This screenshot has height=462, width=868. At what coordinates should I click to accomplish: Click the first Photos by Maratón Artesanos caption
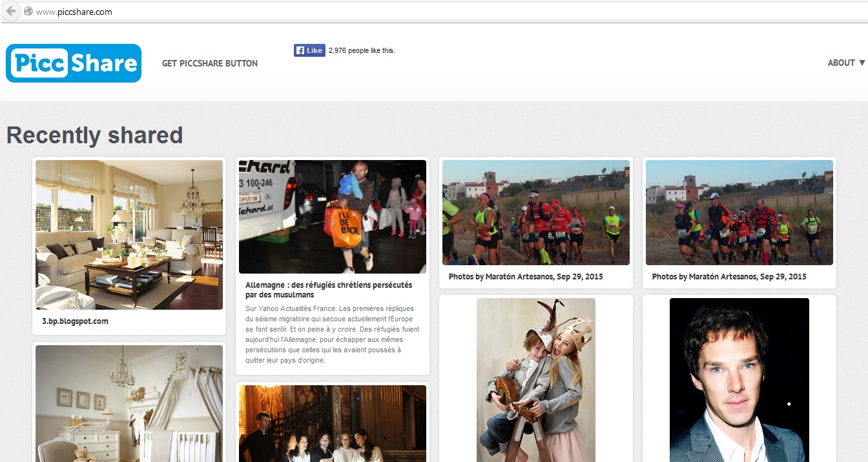click(x=526, y=277)
